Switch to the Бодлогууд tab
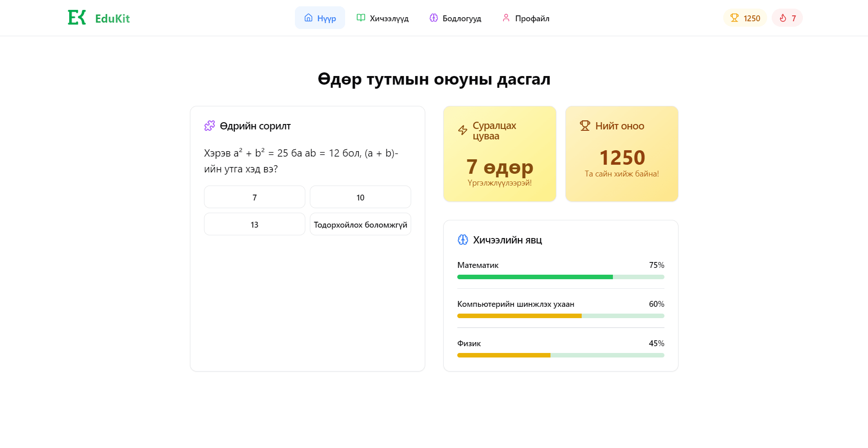The height and width of the screenshot is (448, 868). 455,18
